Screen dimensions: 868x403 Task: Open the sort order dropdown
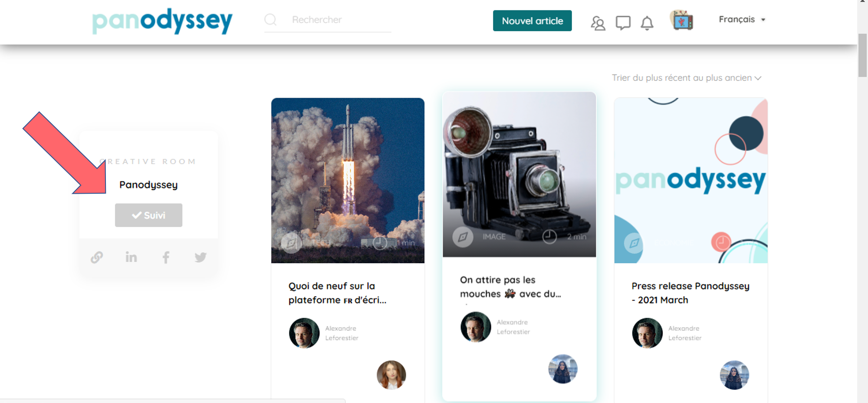[687, 78]
